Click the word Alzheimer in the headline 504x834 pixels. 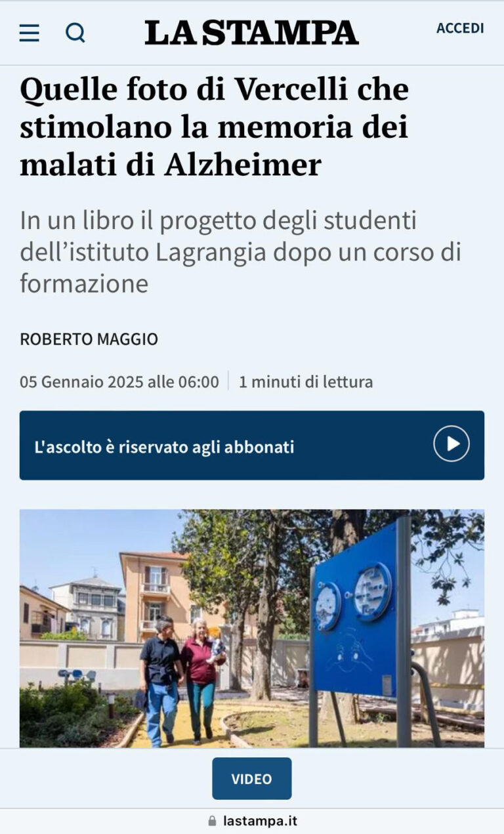[243, 165]
